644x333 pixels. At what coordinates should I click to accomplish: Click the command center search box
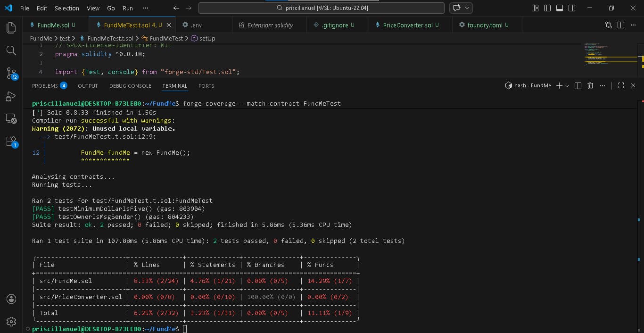(321, 8)
